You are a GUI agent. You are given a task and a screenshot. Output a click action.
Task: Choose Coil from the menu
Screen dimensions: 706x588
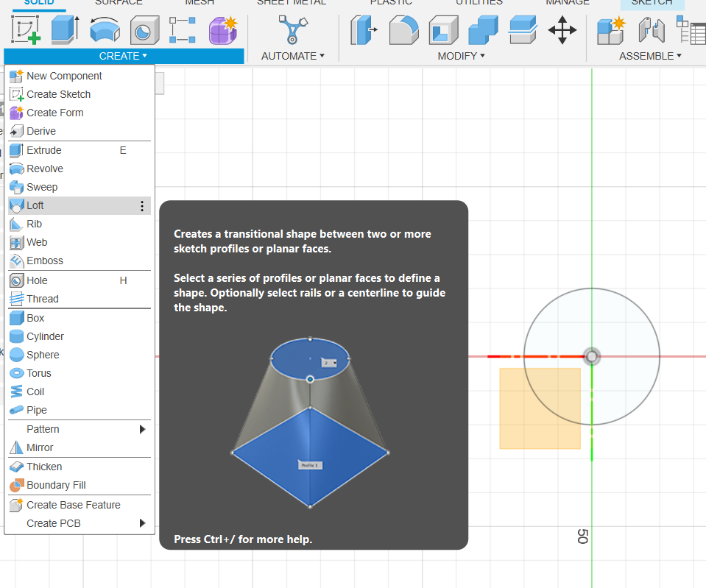[x=80, y=392]
